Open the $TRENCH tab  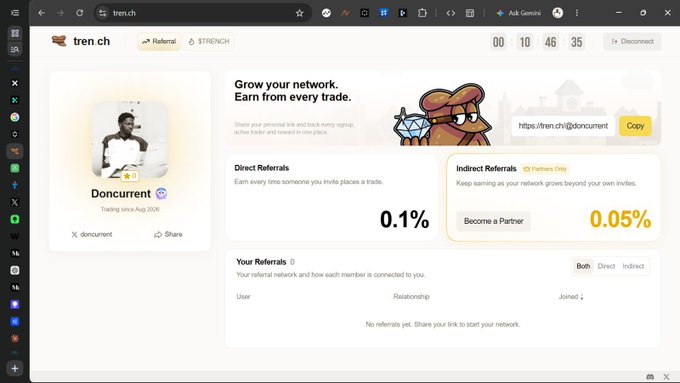tap(209, 42)
